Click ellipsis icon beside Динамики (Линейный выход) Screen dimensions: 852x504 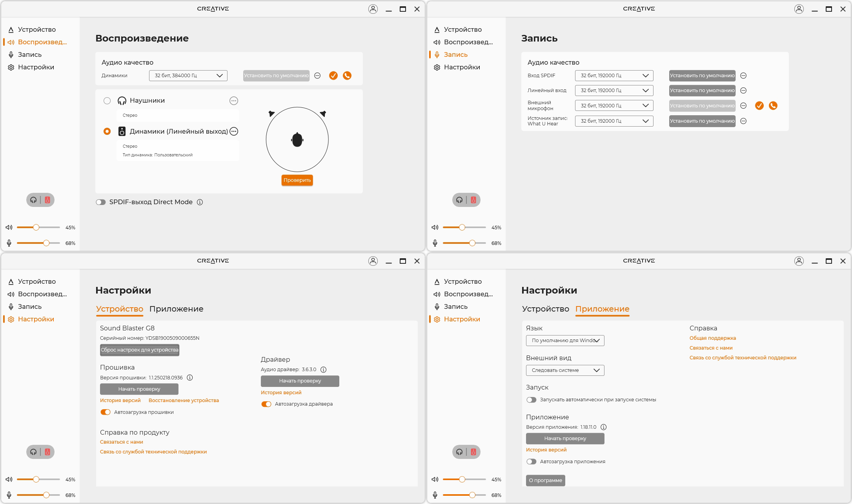pos(234,131)
